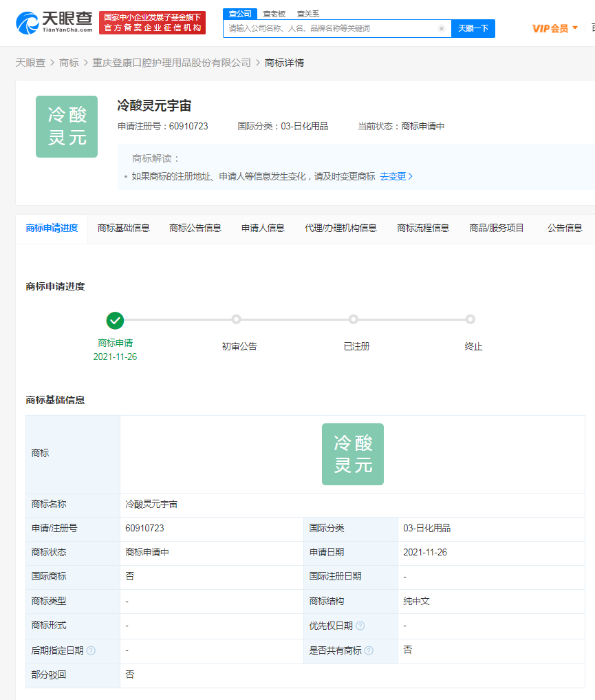Click help icon beside 优先权日期
Image resolution: width=595 pixels, height=700 pixels.
pos(360,626)
